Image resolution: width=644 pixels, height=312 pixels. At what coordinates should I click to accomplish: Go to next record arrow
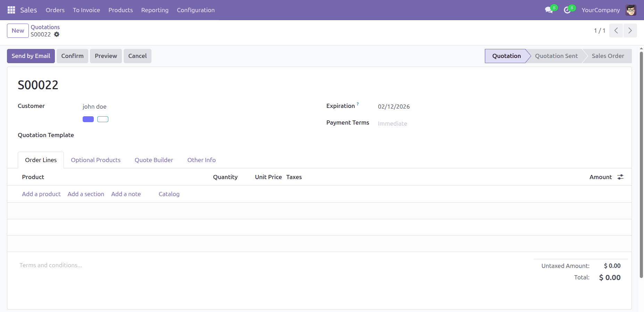[630, 31]
